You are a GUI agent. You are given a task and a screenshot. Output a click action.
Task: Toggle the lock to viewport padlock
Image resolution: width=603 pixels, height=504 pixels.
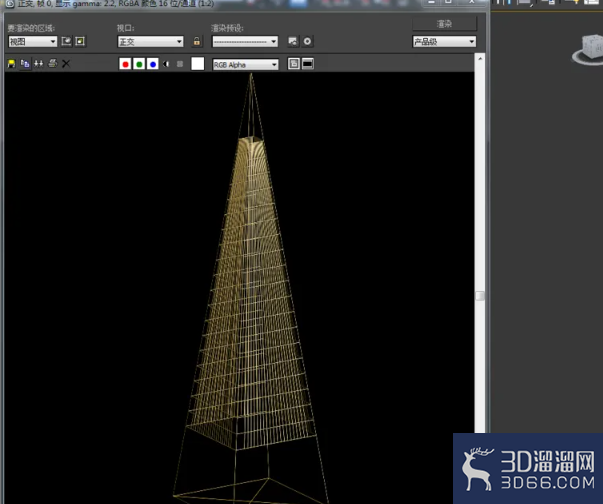coord(197,41)
